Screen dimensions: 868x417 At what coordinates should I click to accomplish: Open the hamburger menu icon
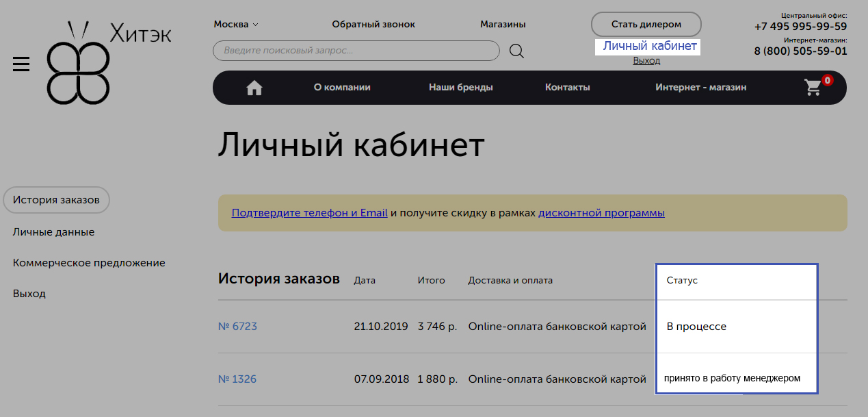point(21,64)
